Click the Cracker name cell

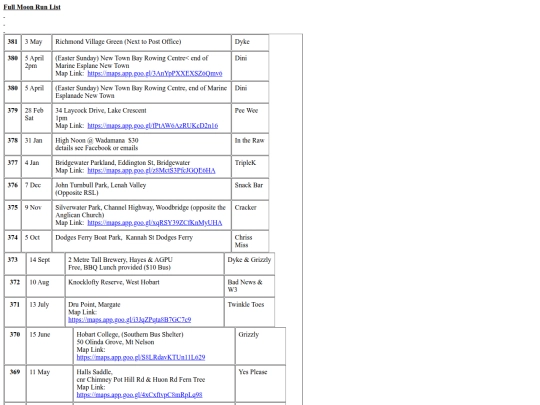coord(250,216)
